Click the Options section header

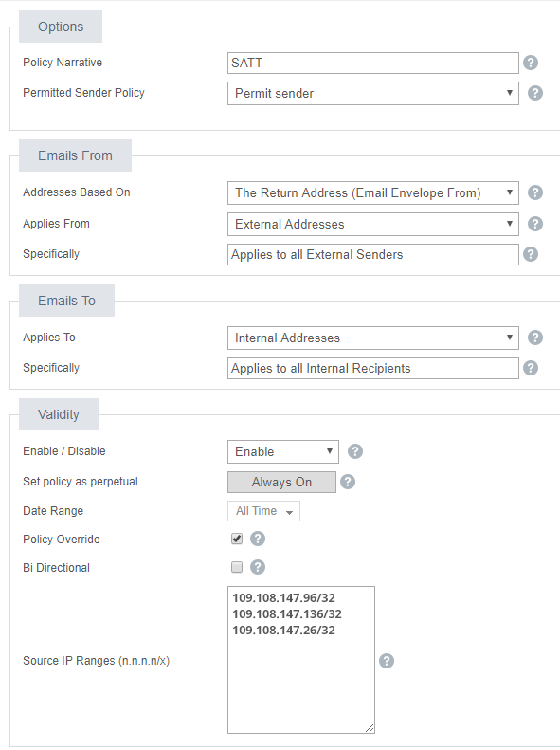coord(61,27)
